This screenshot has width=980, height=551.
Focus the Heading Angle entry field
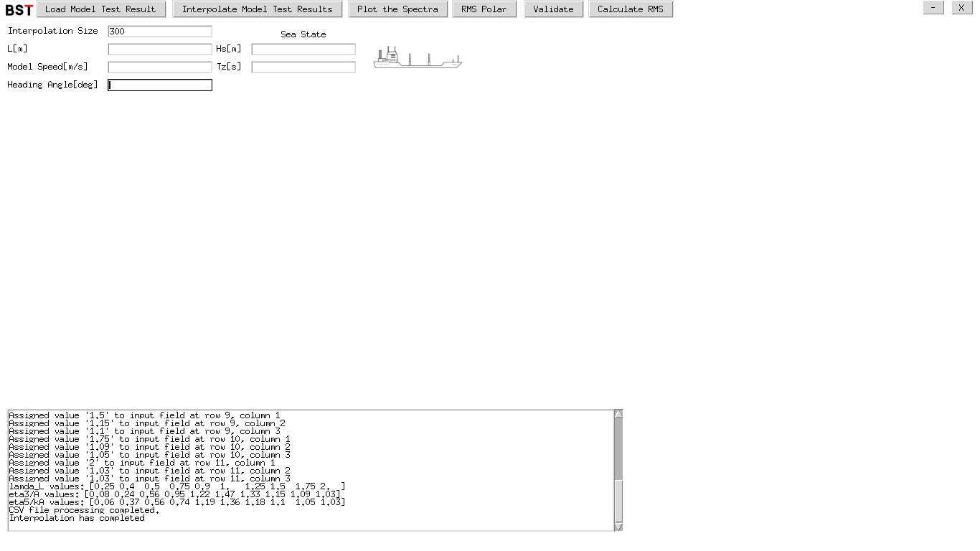(x=159, y=85)
